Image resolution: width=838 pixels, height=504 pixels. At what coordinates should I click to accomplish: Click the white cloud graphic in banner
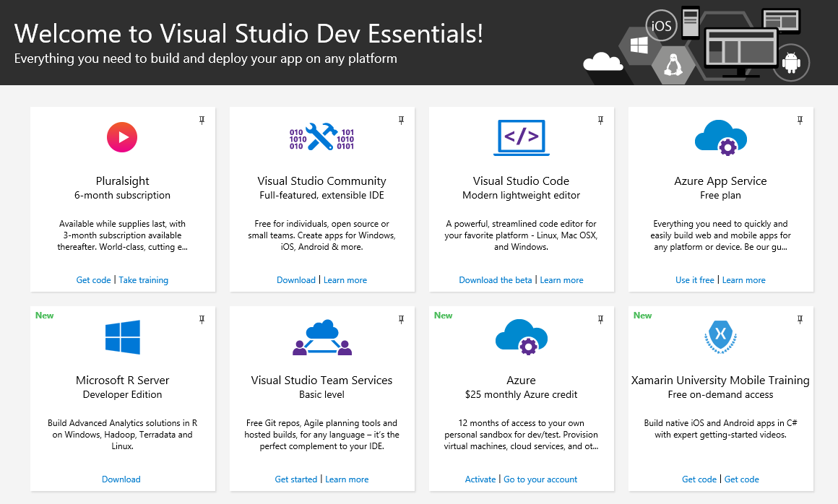click(602, 61)
